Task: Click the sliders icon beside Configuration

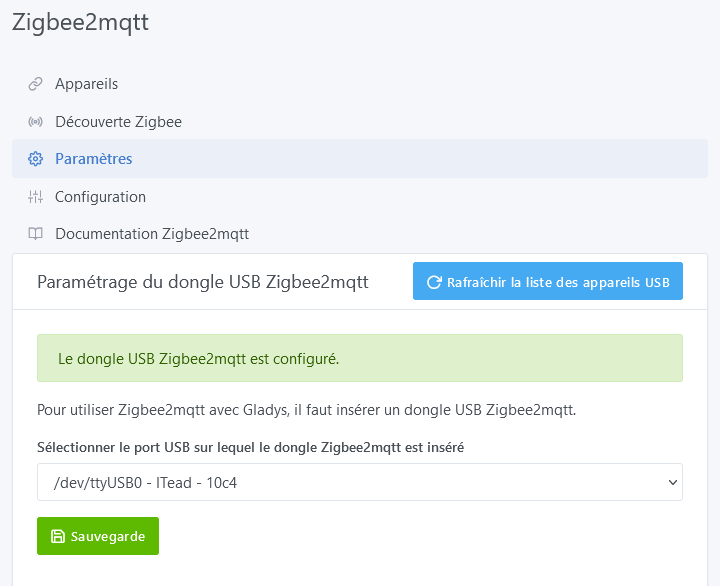Action: click(35, 197)
